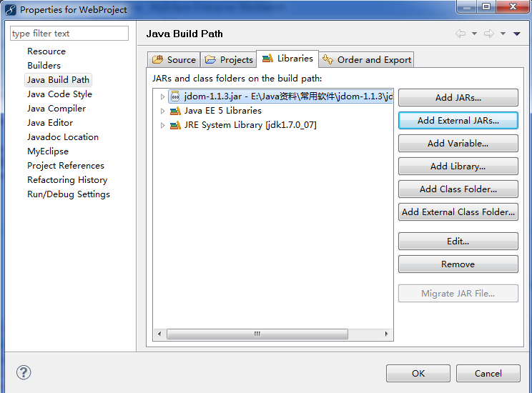
Task: Close the Properties for WebProject dialog
Action: [x=513, y=6]
